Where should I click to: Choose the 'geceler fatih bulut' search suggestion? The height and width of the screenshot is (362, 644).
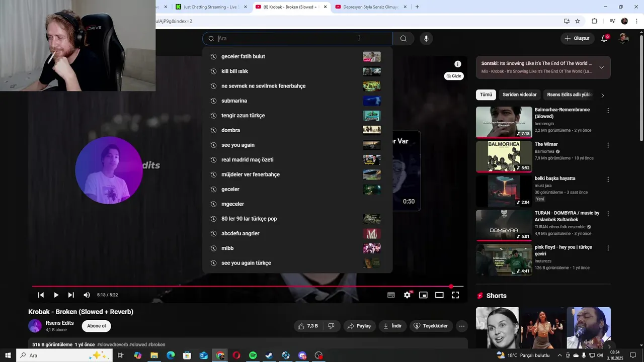point(297,57)
